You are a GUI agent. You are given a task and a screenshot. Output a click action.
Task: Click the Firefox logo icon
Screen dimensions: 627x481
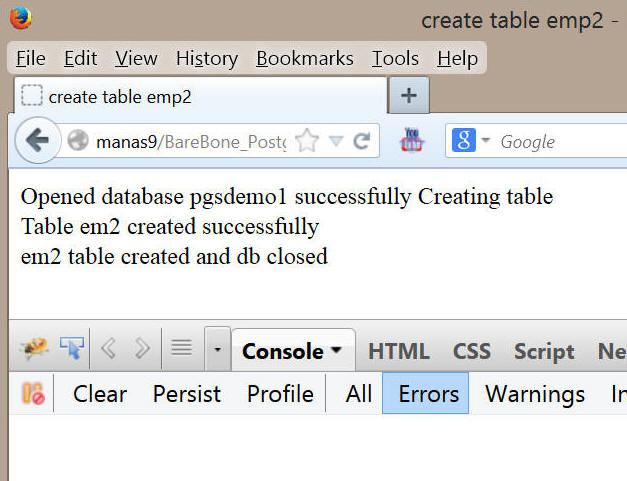coord(20,18)
